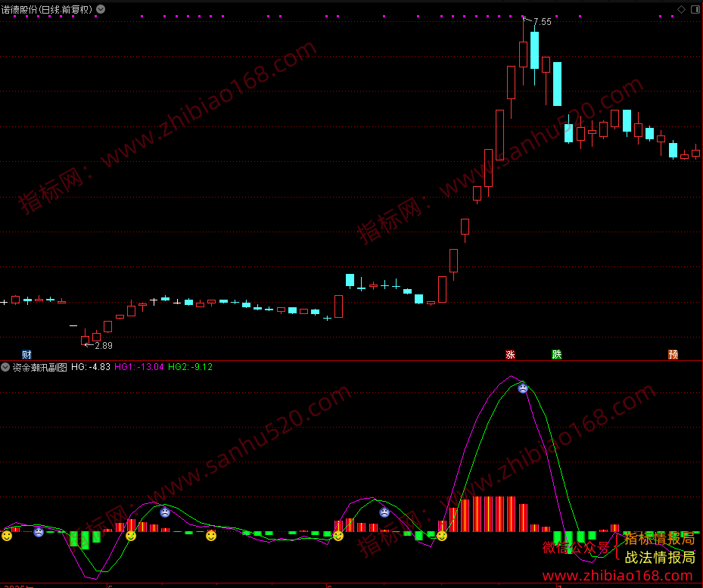Click the 7.55 high price label

coord(543,21)
